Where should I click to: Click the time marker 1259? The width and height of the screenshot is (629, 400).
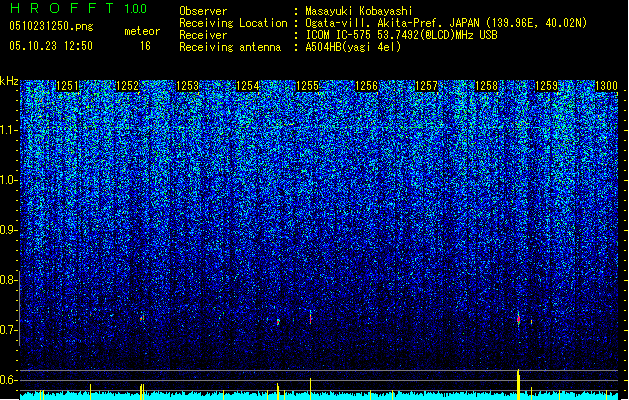pos(547,86)
